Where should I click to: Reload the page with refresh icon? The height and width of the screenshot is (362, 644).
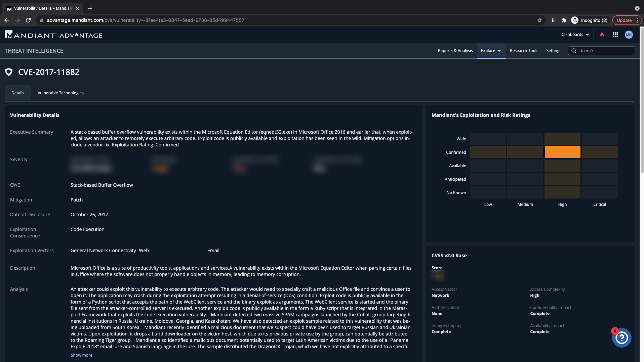28,20
